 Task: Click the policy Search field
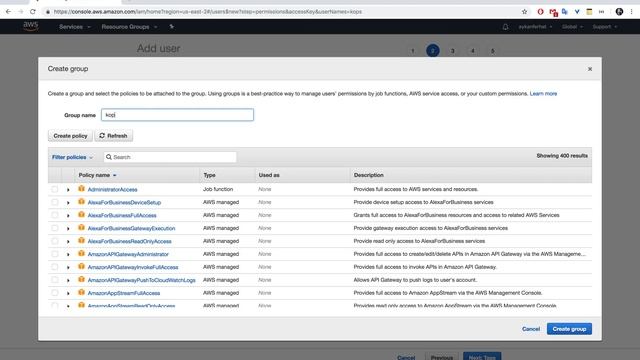point(170,157)
